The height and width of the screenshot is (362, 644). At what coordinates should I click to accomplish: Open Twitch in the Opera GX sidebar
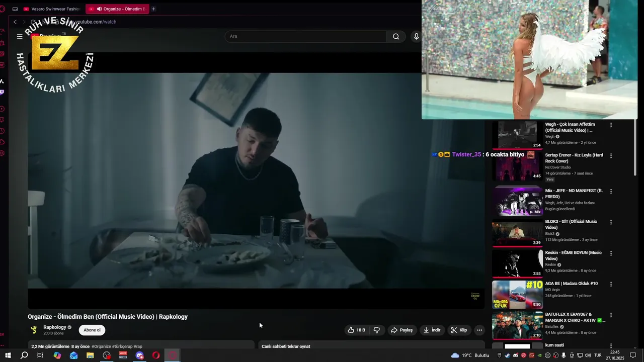(3, 92)
